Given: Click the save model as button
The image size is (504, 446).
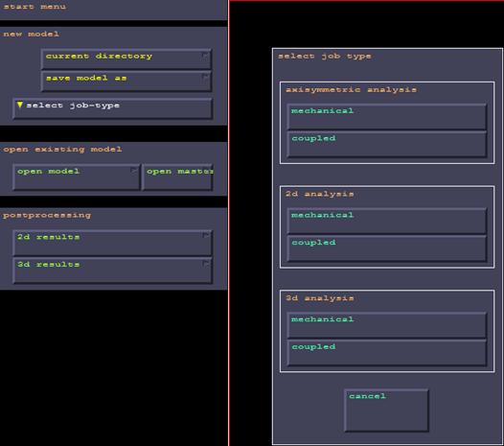Looking at the screenshot, I should coord(126,82).
